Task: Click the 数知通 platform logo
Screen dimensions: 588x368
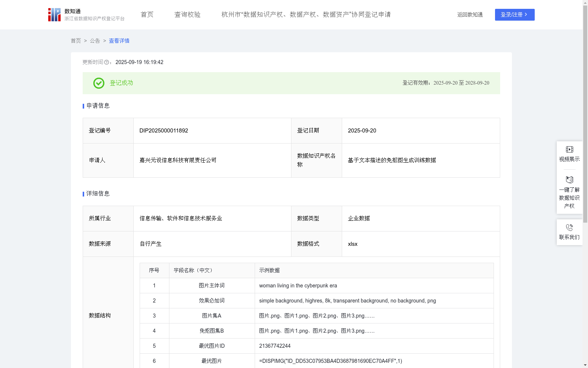Action: (86, 15)
